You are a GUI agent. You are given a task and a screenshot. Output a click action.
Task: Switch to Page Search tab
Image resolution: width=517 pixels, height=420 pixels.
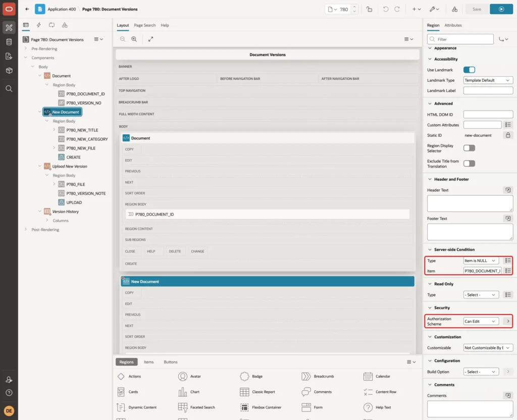tap(144, 25)
